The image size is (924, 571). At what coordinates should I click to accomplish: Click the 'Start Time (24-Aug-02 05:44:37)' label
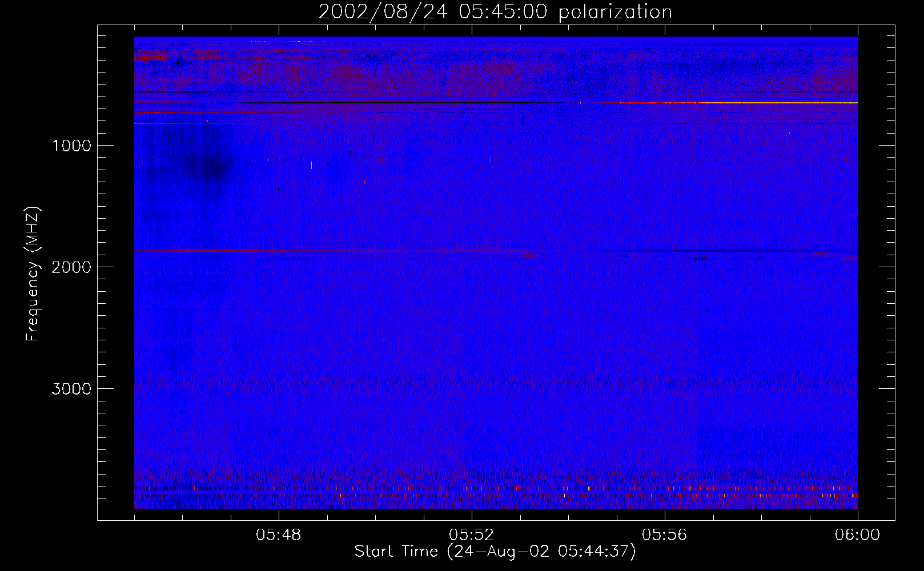[495, 552]
